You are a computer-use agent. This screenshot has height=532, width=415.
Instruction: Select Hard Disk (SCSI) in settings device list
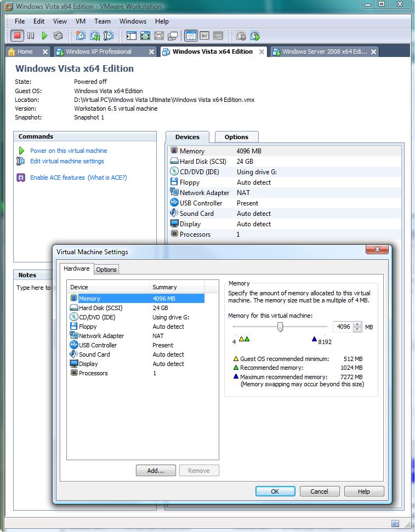(136, 308)
